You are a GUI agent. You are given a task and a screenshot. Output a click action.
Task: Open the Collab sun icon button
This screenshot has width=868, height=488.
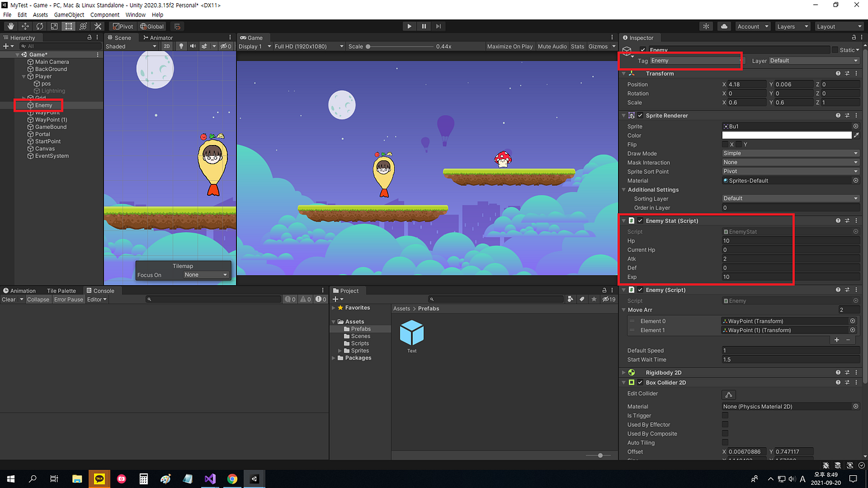click(x=706, y=27)
